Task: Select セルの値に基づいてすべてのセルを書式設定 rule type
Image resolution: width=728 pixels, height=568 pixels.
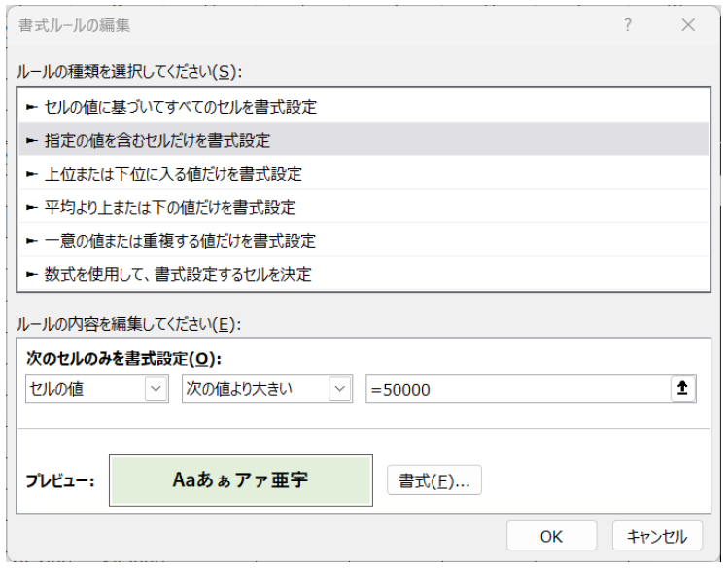Action: pos(180,107)
